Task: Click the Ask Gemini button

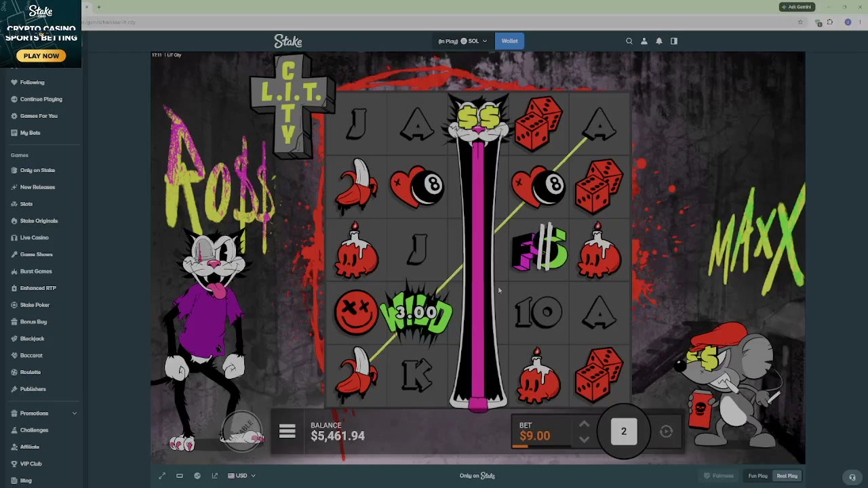Action: coord(797,7)
